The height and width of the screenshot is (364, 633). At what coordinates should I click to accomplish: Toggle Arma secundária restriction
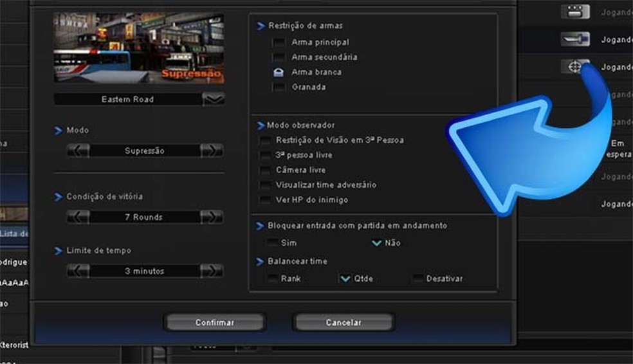(279, 57)
